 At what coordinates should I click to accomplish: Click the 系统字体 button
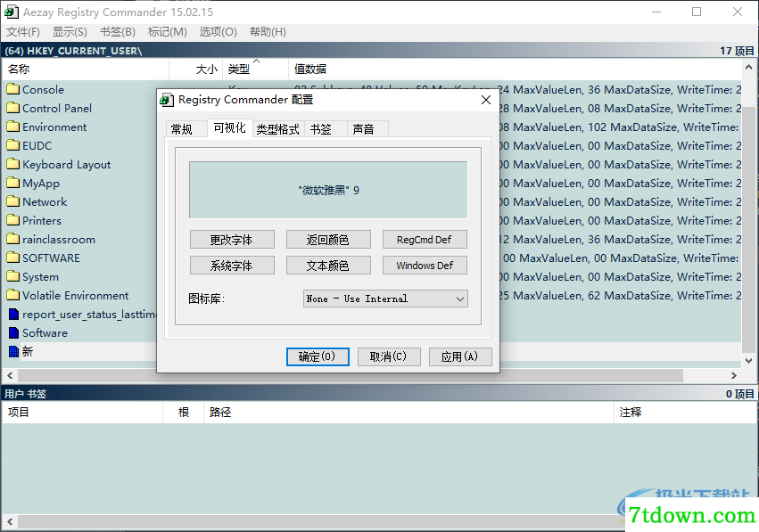click(x=232, y=265)
